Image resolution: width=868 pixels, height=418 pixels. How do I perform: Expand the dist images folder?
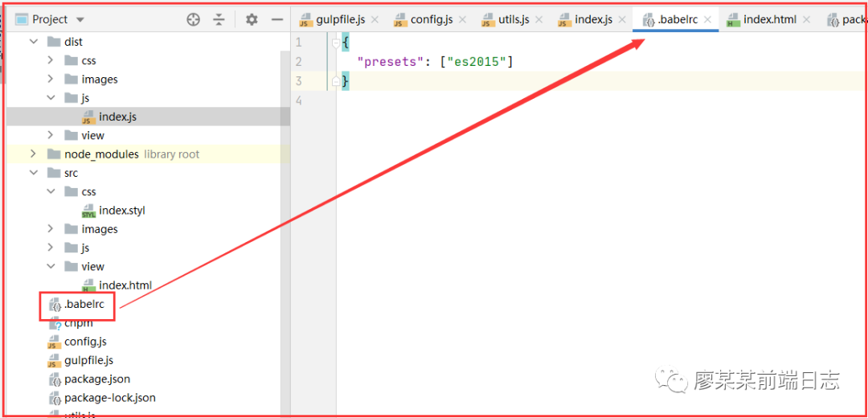[51, 79]
